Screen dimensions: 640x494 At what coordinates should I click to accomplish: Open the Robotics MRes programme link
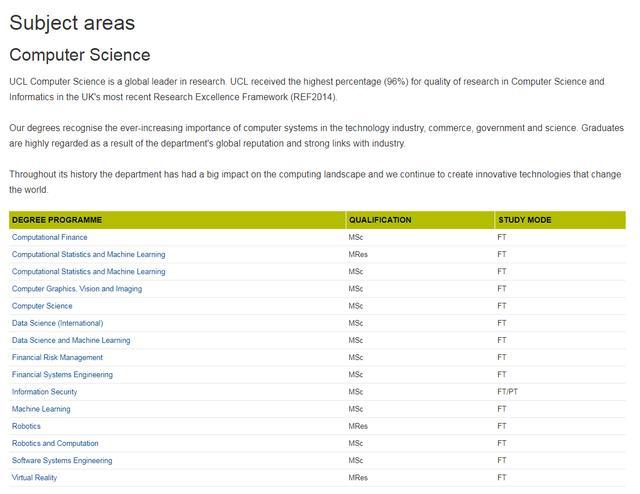tap(26, 426)
